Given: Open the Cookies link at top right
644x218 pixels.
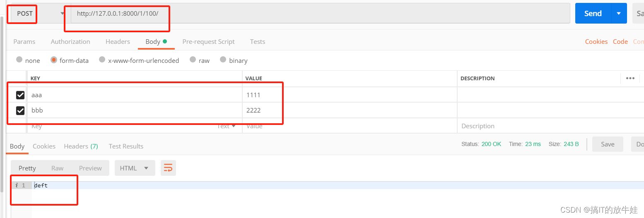Looking at the screenshot, I should [596, 41].
